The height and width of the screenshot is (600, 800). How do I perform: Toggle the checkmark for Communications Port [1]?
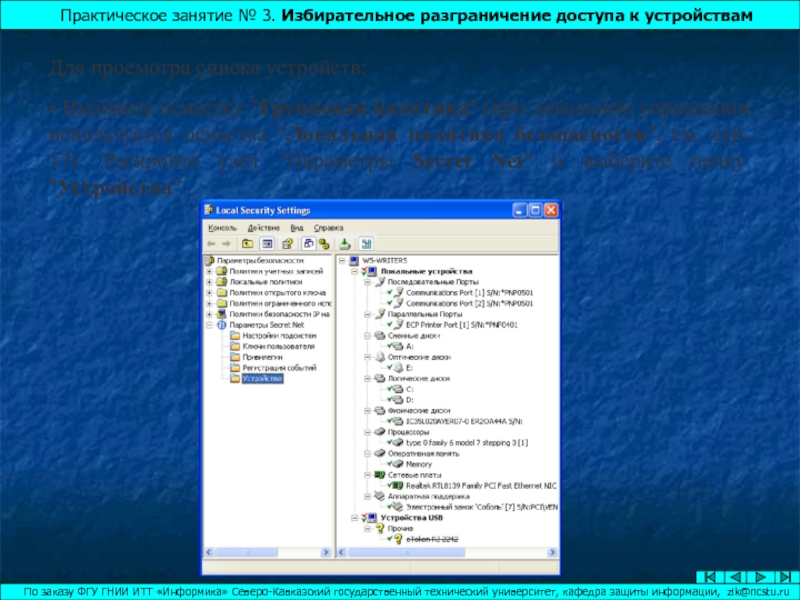389,292
